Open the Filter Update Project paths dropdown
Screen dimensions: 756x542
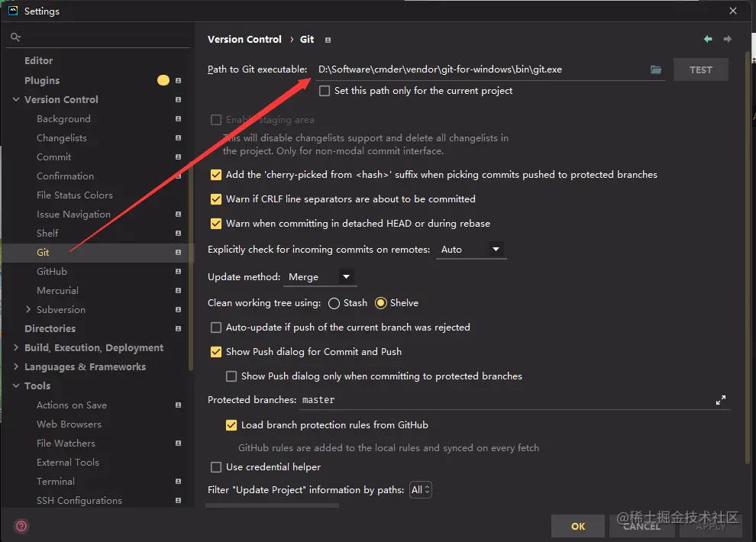421,490
